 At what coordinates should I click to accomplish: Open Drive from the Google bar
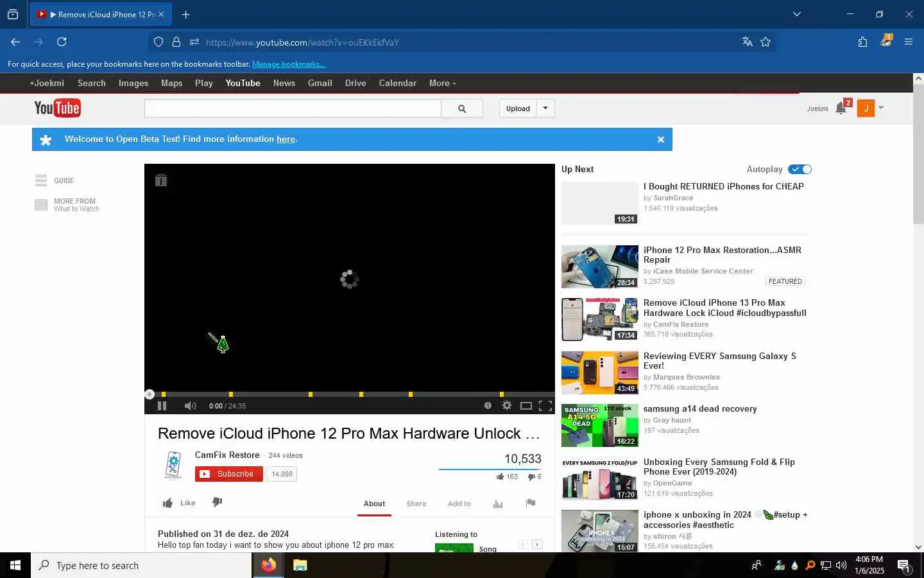coord(355,83)
